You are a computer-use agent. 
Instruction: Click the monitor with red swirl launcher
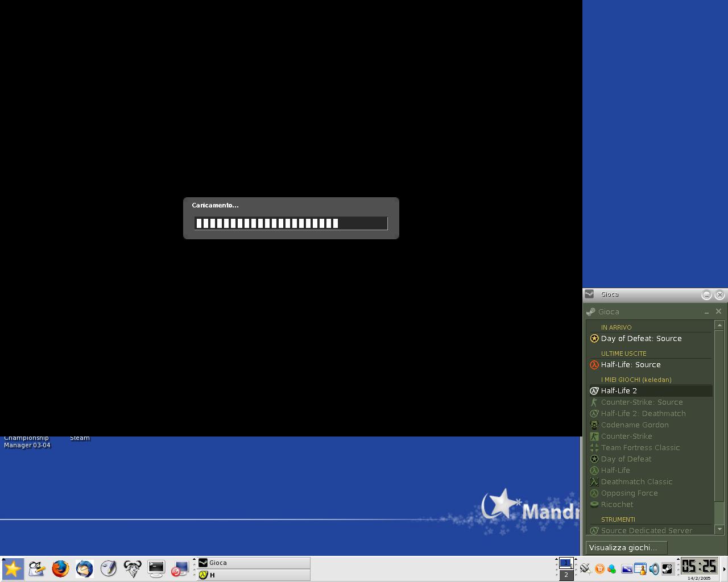pos(180,568)
